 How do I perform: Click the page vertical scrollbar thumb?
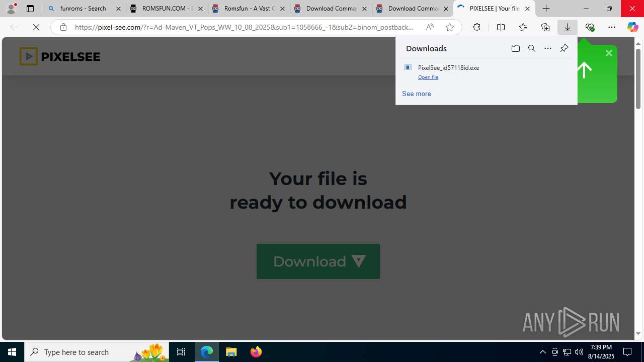(x=638, y=79)
